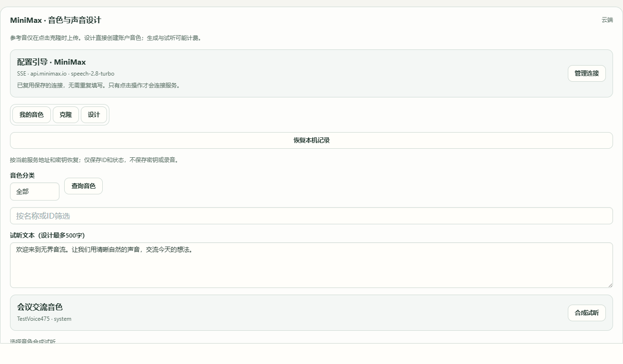Click the 查询音色 button
This screenshot has height=364, width=623.
click(83, 186)
